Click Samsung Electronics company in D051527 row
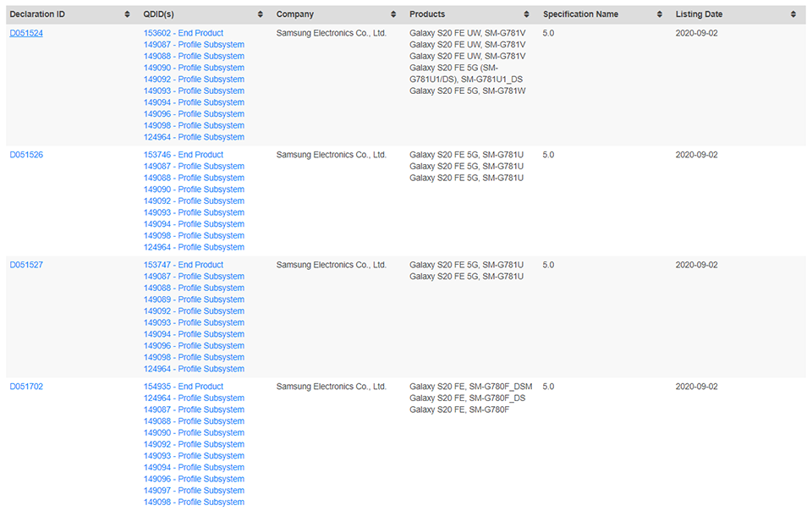Image resolution: width=812 pixels, height=511 pixels. point(332,265)
